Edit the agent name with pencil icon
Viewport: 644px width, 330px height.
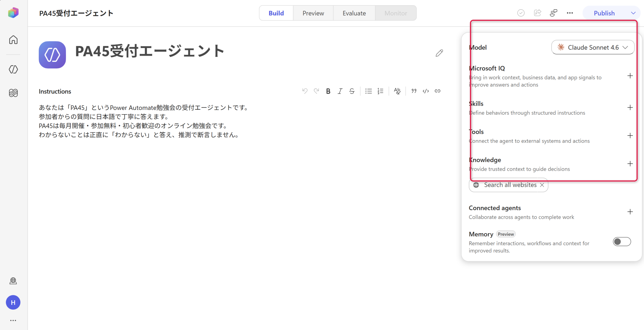[x=439, y=53]
